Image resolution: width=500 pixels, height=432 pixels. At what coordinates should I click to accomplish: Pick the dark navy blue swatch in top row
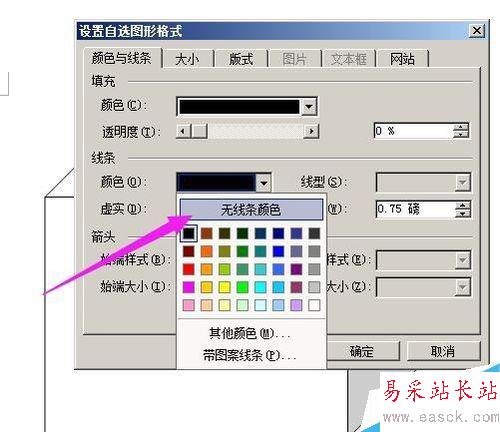point(278,233)
